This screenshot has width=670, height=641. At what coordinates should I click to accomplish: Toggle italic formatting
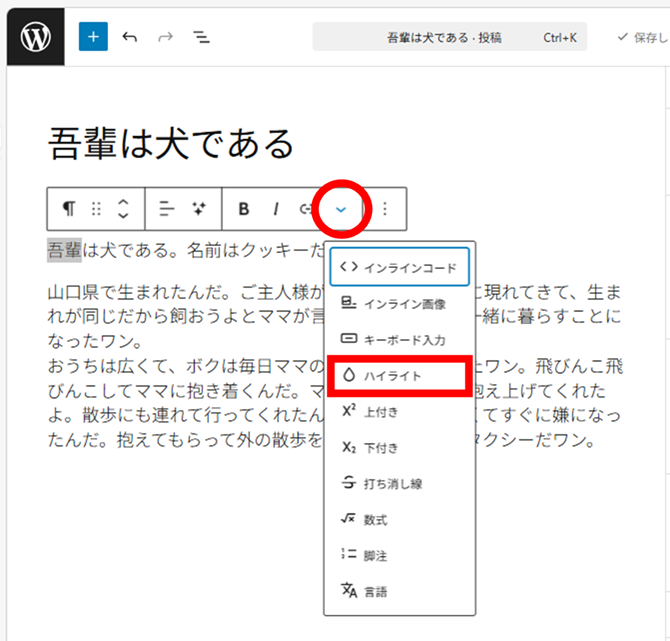tap(275, 209)
